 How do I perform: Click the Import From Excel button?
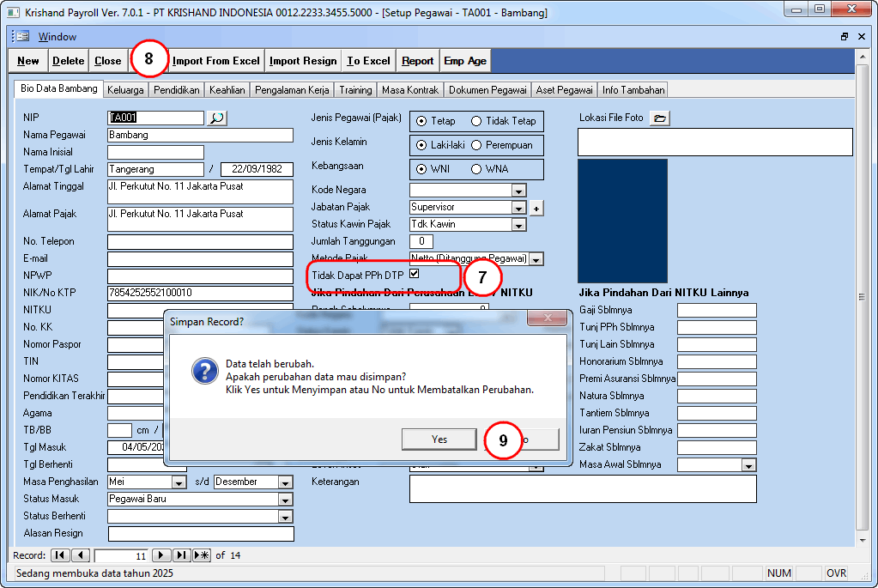click(215, 61)
